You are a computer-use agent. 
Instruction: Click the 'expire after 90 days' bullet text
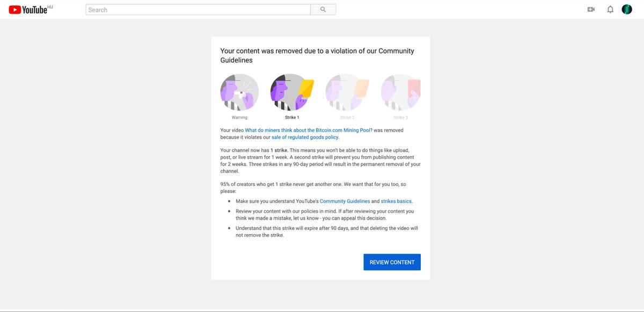[x=327, y=231]
